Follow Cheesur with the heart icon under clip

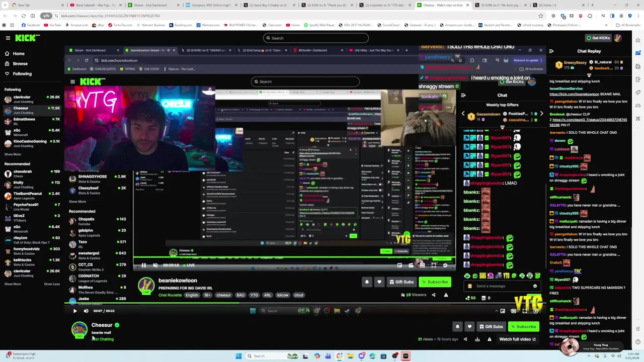(469, 327)
